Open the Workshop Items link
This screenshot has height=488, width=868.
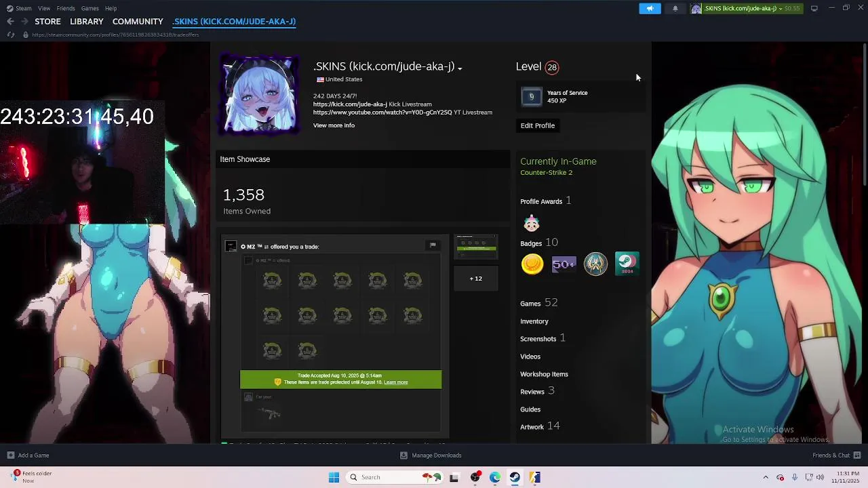coord(544,374)
